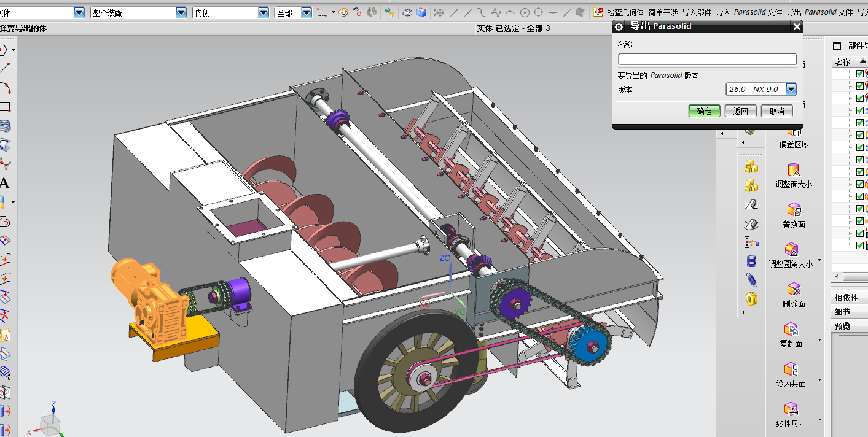The image size is (868, 437).
Task: Open the arrow next to the rectangle selection icon
Action: (x=333, y=12)
